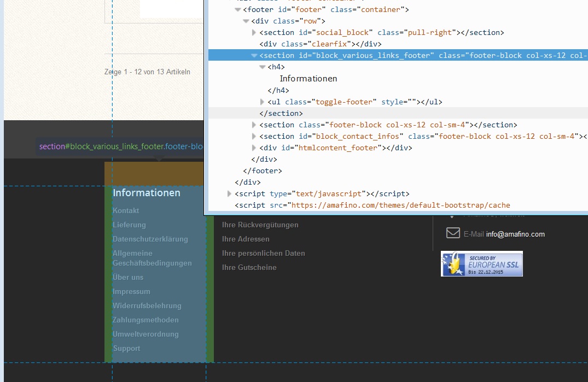Collapse the block_various_links_footer section node

(x=254, y=56)
